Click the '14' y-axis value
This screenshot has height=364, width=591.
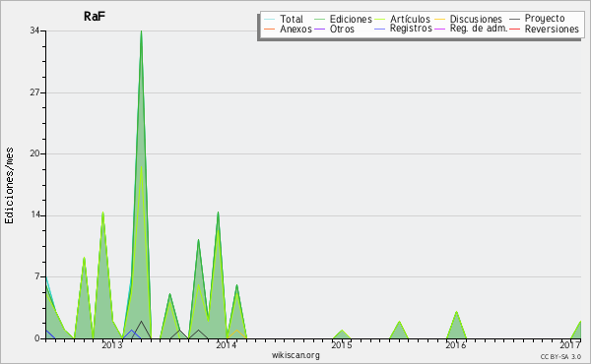click(35, 215)
